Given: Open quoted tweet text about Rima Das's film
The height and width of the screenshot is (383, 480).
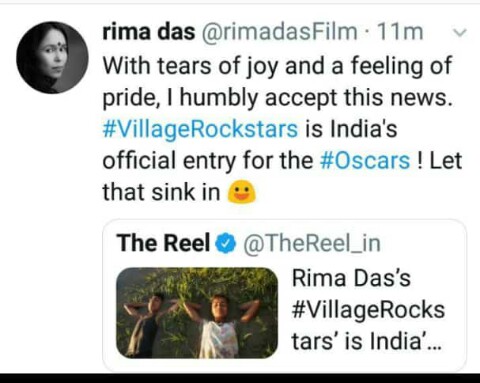Looking at the screenshot, I should 368,310.
